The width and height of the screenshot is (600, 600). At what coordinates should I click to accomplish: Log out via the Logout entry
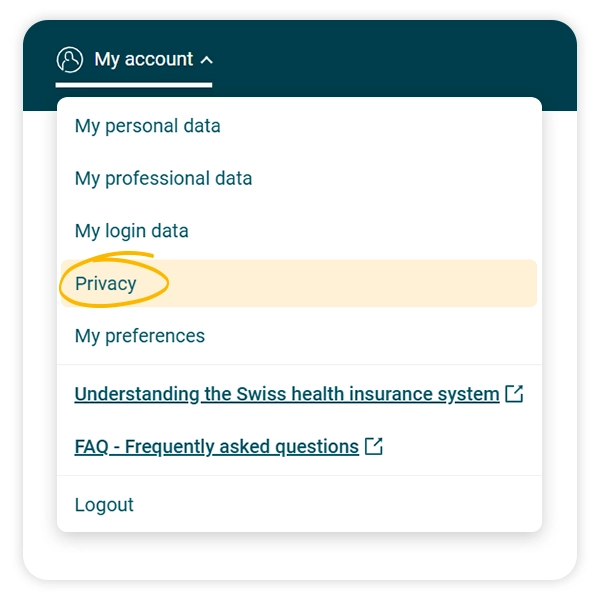coord(104,505)
